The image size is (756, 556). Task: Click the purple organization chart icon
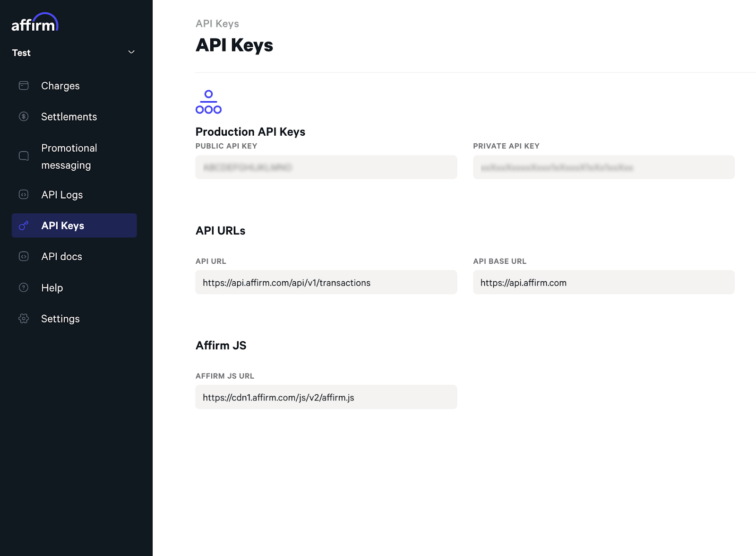pos(208,102)
